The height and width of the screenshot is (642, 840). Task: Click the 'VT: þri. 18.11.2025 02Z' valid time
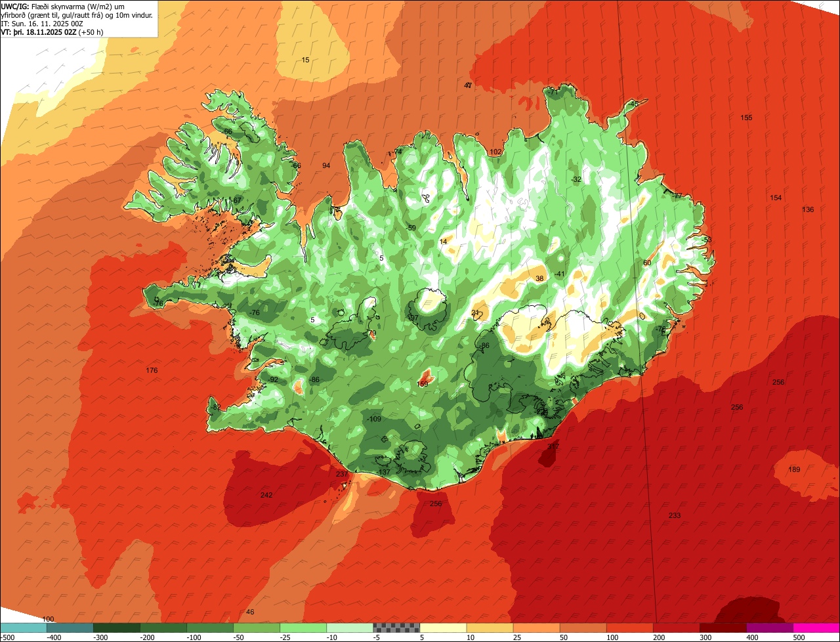coord(38,32)
